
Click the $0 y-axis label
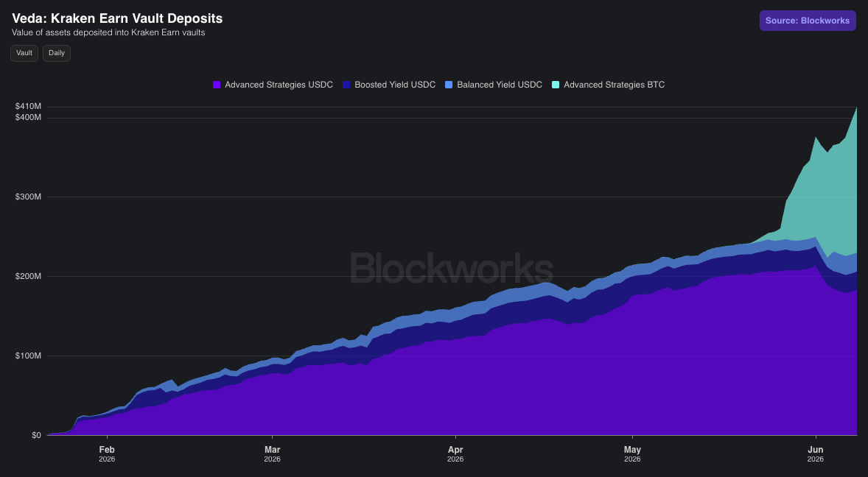[37, 436]
